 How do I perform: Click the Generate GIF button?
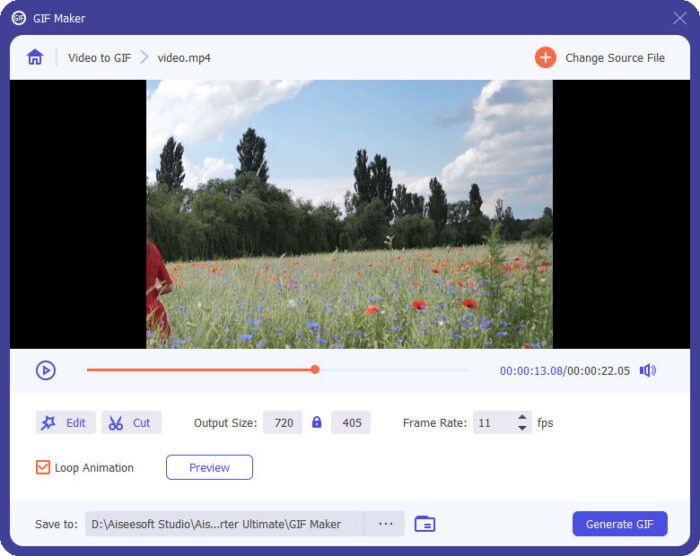point(619,524)
